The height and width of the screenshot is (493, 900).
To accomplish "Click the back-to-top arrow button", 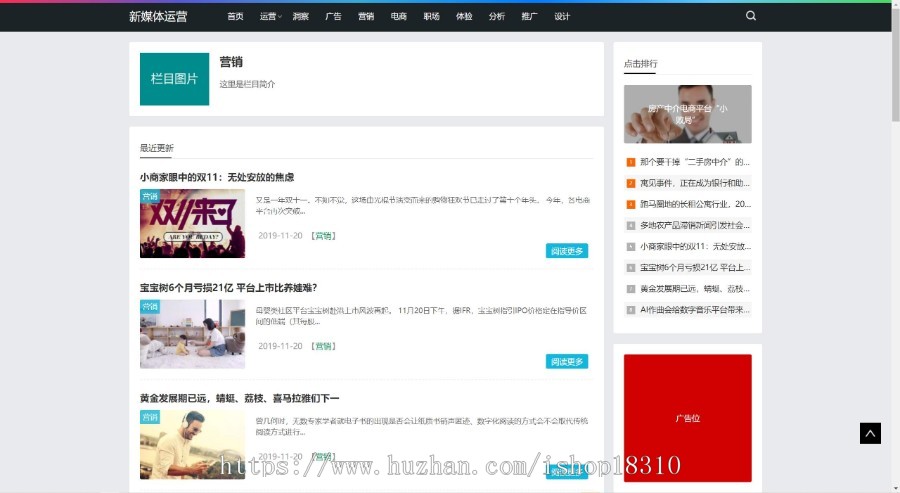I will click(x=870, y=433).
